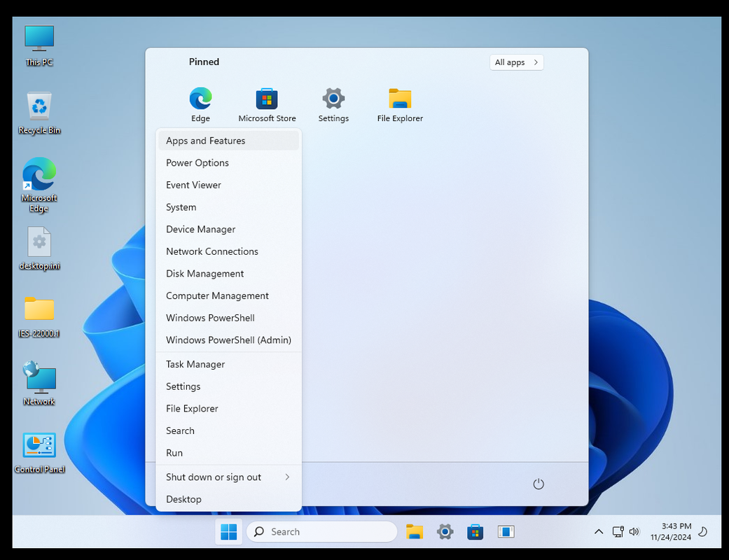729x560 pixels.
Task: Choose Power Options in the menu
Action: pos(228,162)
